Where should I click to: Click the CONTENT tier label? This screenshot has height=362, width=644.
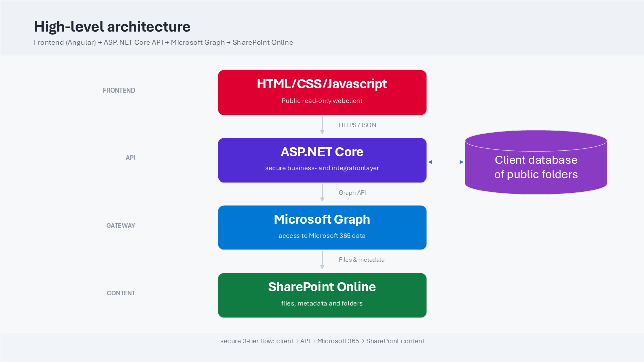[x=121, y=293]
